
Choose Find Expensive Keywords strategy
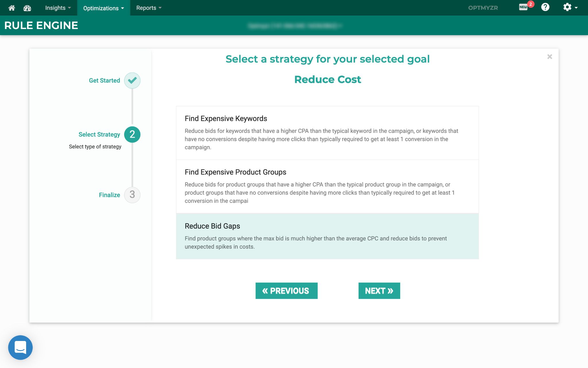pyautogui.click(x=327, y=133)
